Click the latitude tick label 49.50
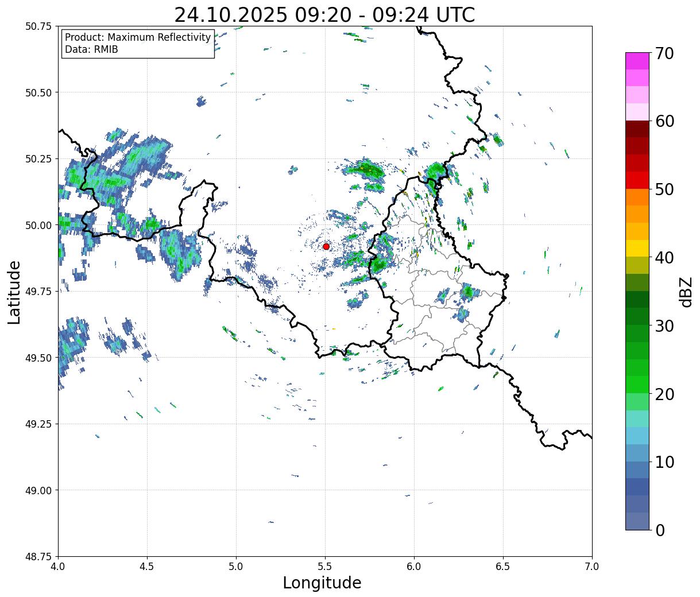This screenshot has height=597, width=700. 38,358
